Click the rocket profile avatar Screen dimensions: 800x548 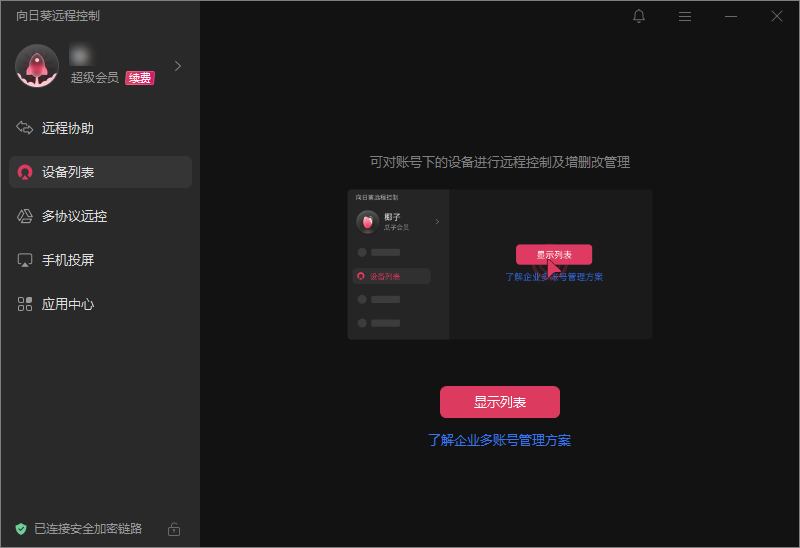coord(37,66)
